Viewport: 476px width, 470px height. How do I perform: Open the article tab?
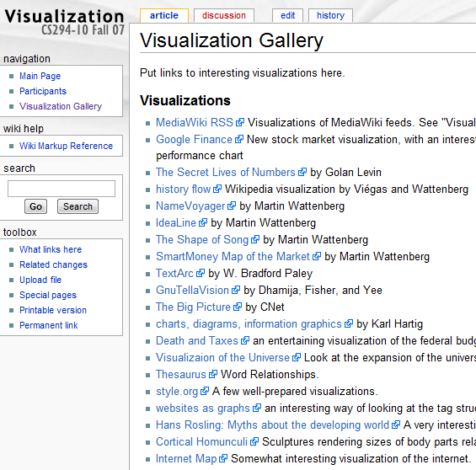[164, 15]
